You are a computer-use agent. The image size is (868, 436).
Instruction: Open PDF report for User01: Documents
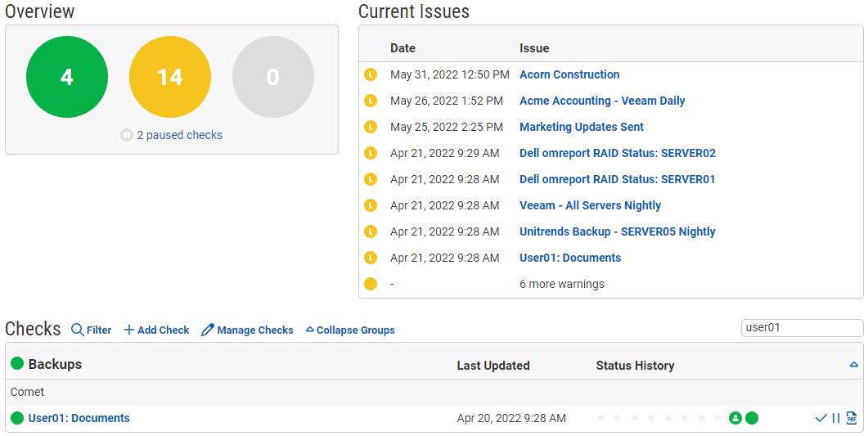click(852, 418)
